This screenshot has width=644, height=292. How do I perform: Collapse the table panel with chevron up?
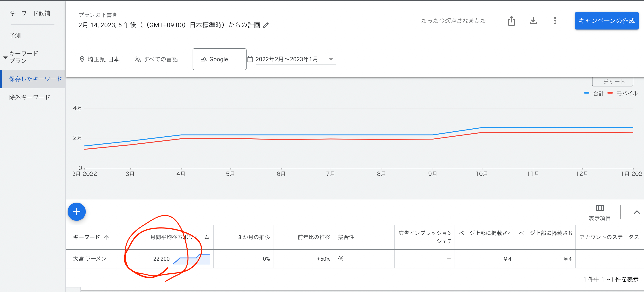coord(637,212)
